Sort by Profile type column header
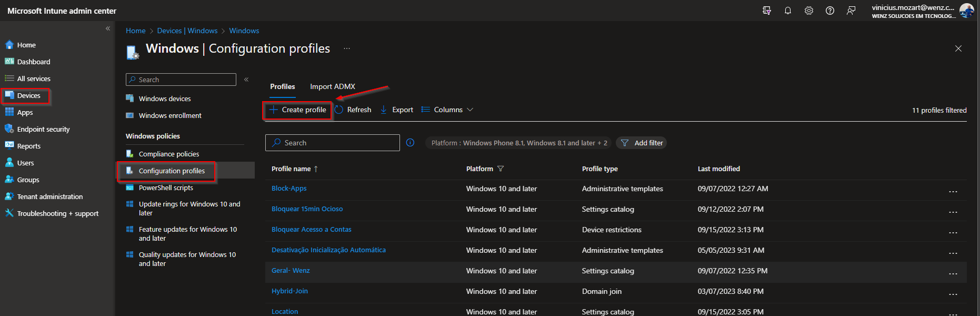Viewport: 980px width, 316px height. (x=600, y=169)
